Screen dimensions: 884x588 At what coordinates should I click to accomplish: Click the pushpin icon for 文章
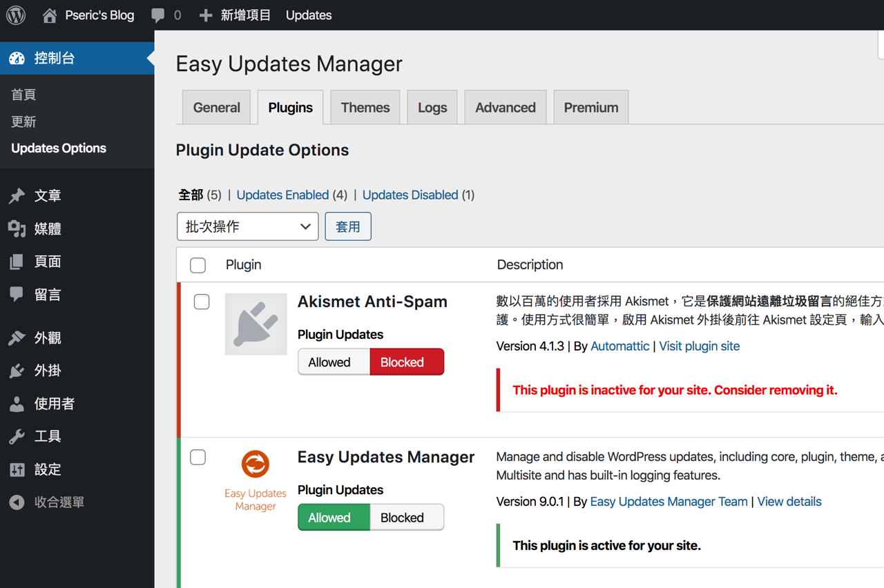coord(17,196)
